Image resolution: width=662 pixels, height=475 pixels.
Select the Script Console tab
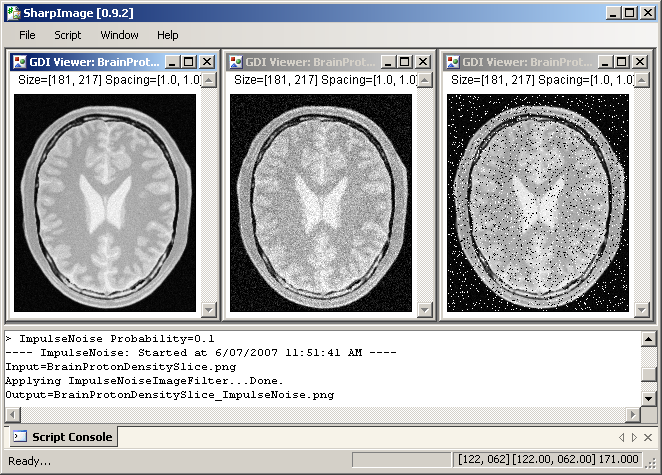tap(63, 437)
